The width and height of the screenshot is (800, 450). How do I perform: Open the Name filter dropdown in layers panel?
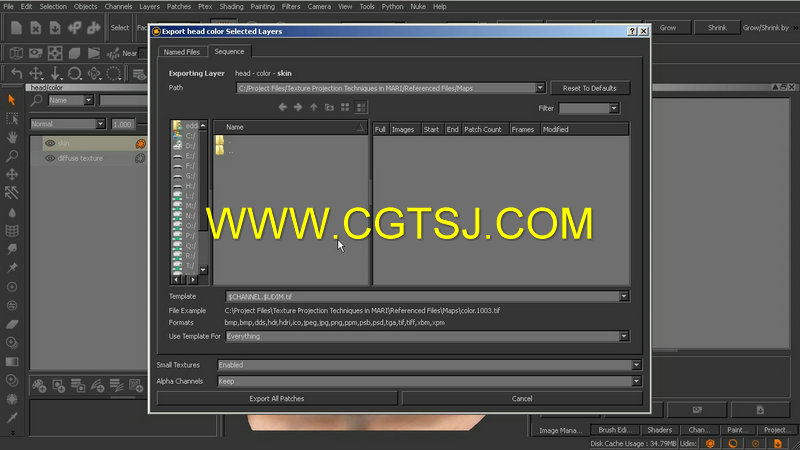coord(70,100)
